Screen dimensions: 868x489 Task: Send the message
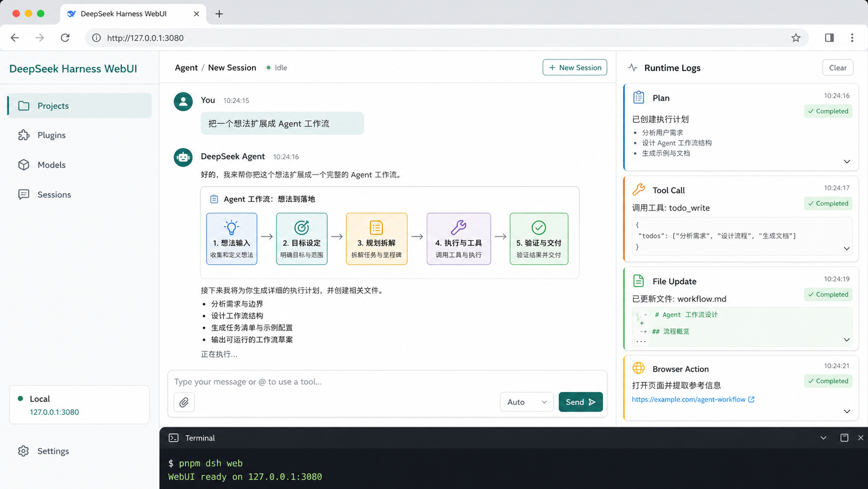point(580,402)
